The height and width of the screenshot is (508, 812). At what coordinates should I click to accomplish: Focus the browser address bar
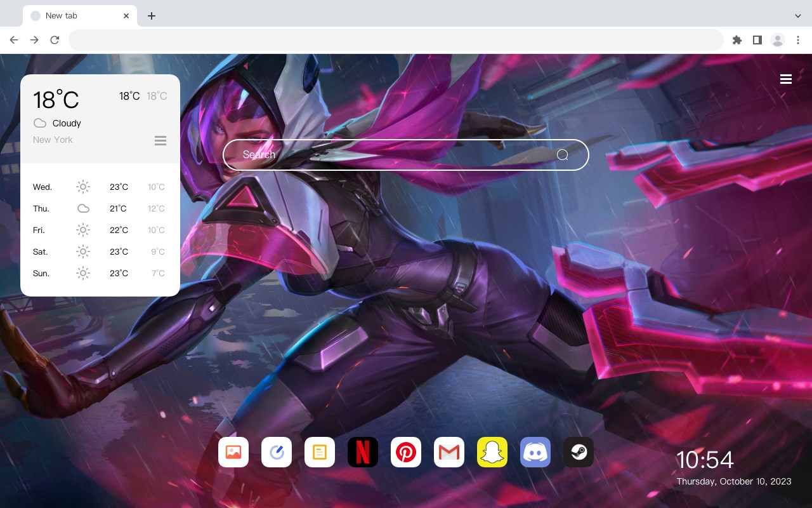[396, 40]
